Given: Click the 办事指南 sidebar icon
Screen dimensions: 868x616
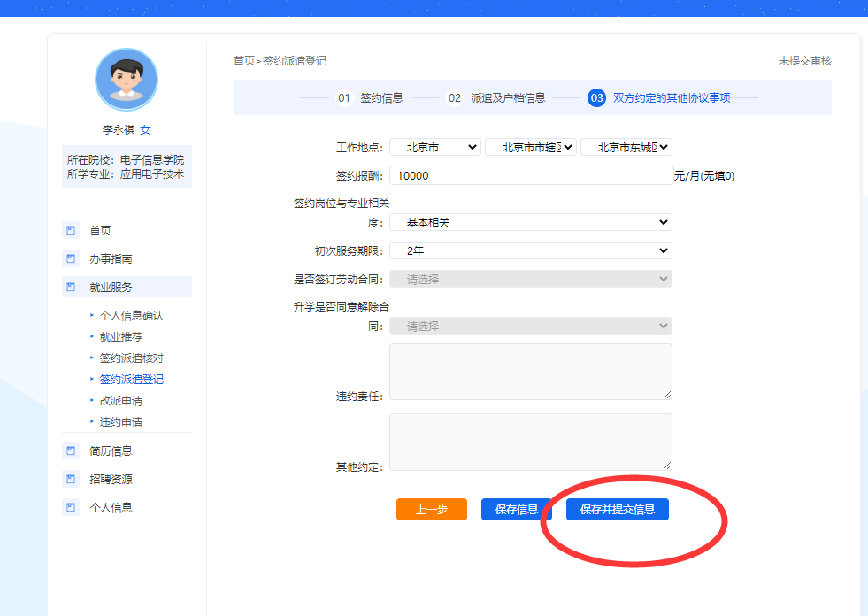Looking at the screenshot, I should click(71, 259).
